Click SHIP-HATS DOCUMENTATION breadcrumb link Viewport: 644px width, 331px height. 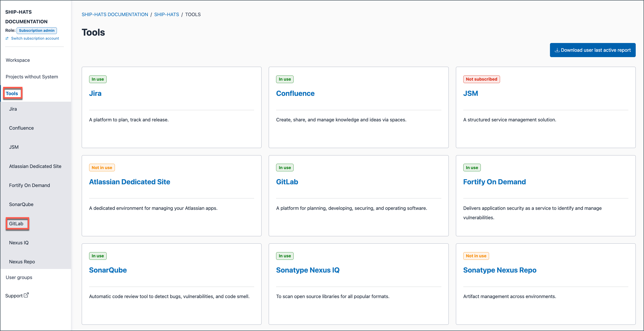[x=115, y=15]
